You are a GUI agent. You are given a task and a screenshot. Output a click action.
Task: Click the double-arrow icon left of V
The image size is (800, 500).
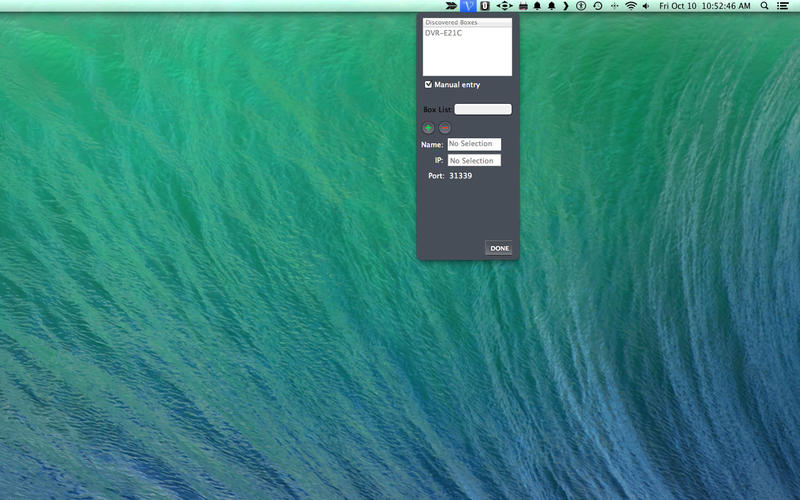point(451,6)
